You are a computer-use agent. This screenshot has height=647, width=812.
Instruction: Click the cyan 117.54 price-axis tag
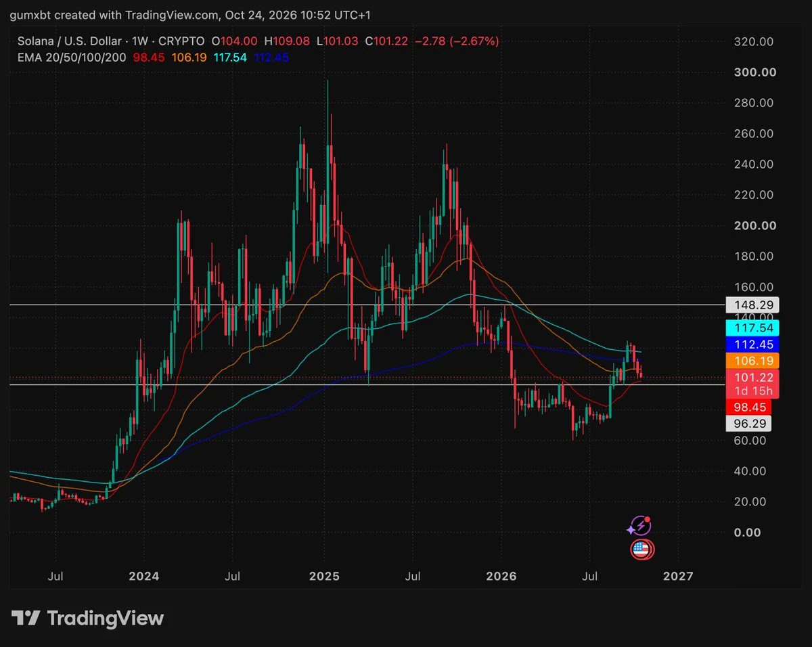(x=752, y=328)
